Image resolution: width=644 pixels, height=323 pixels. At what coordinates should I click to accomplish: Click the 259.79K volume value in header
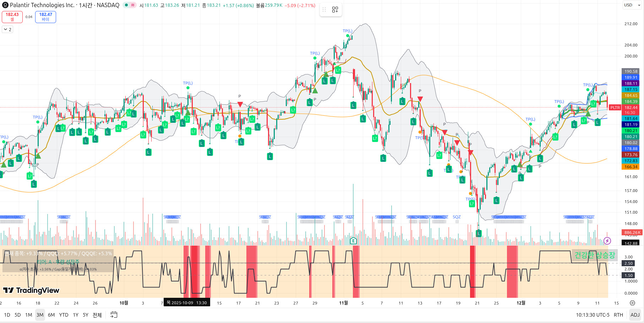pyautogui.click(x=273, y=5)
